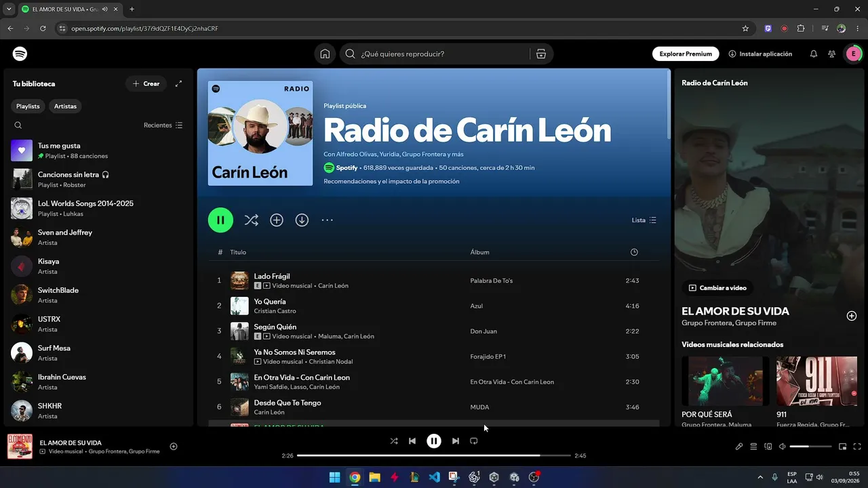Bookmark this page with the star icon
The height and width of the screenshot is (488, 868).
[x=745, y=28]
